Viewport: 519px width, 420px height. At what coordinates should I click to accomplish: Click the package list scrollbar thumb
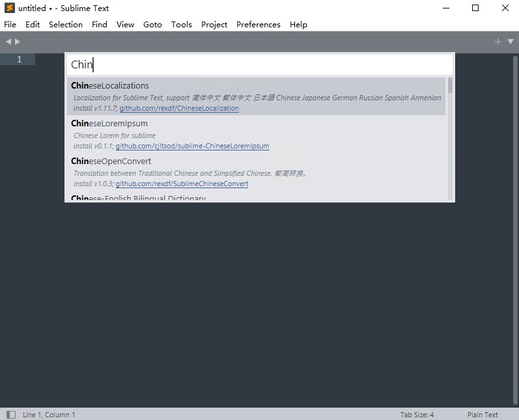coord(450,85)
